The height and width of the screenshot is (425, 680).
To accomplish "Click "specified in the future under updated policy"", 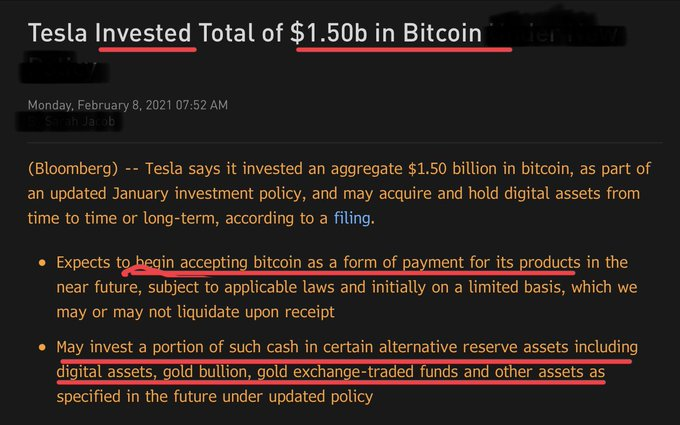I will [x=215, y=396].
